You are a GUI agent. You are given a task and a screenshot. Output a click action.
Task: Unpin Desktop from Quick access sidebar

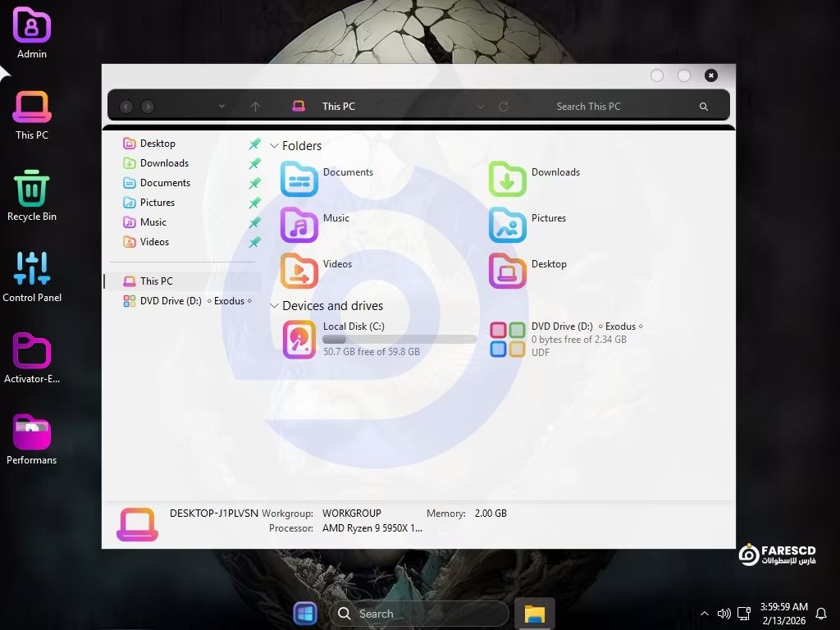(254, 144)
